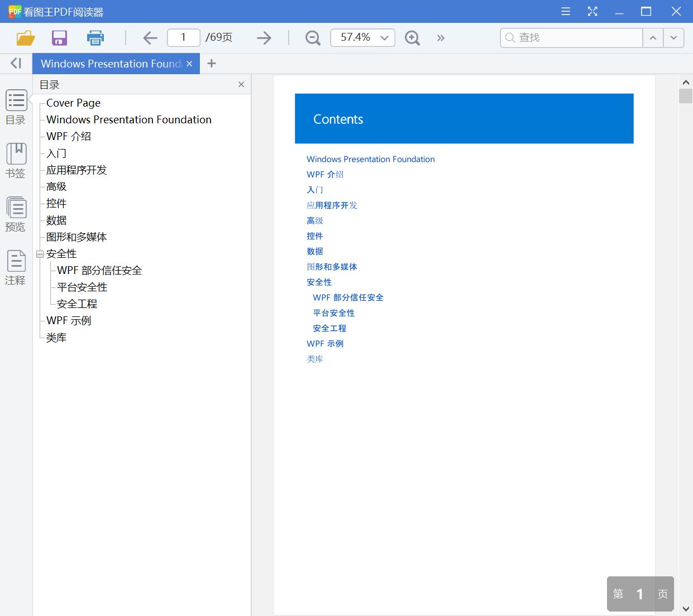Follow 高级 link on page
The height and width of the screenshot is (616, 693).
pos(315,220)
